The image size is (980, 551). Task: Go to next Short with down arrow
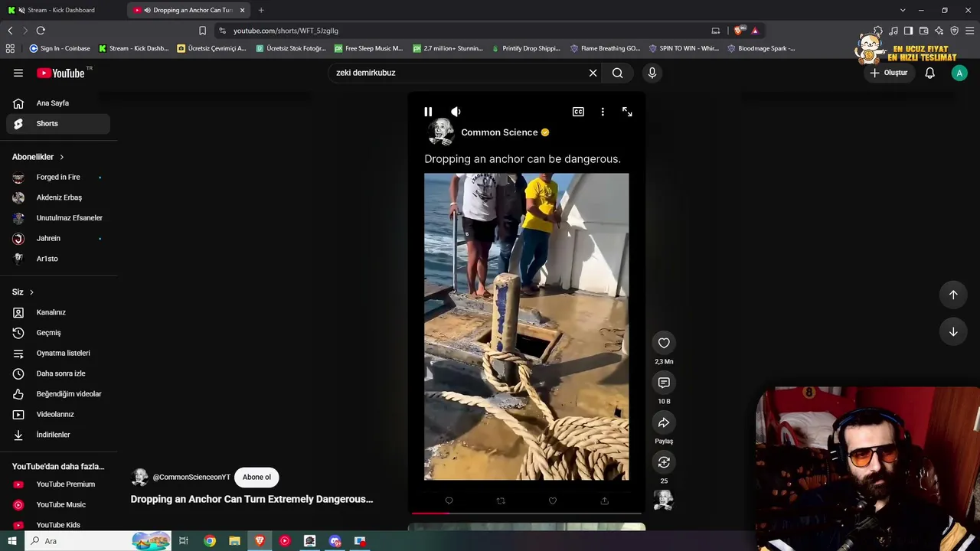pos(953,331)
